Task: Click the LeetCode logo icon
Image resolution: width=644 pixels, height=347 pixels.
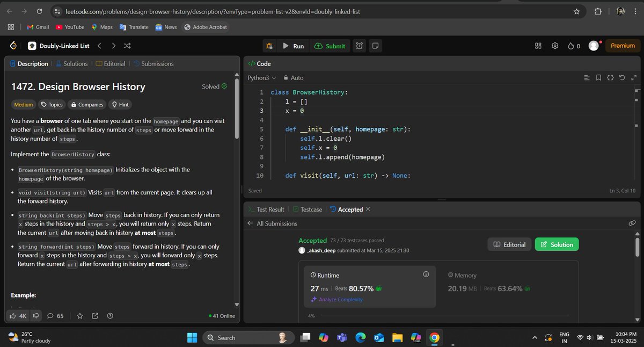Action: click(14, 46)
